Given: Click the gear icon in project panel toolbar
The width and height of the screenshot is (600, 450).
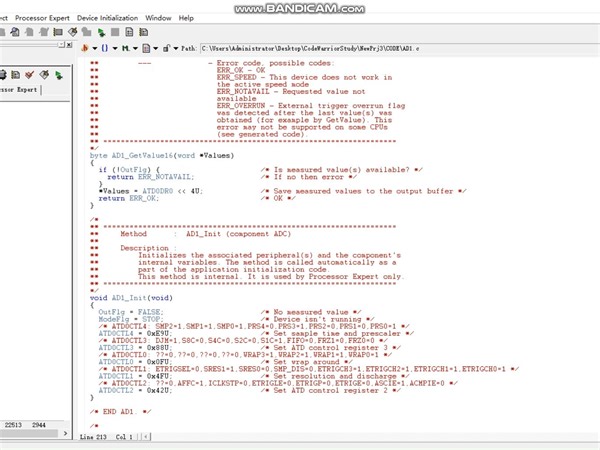Looking at the screenshot, I should click(3, 75).
